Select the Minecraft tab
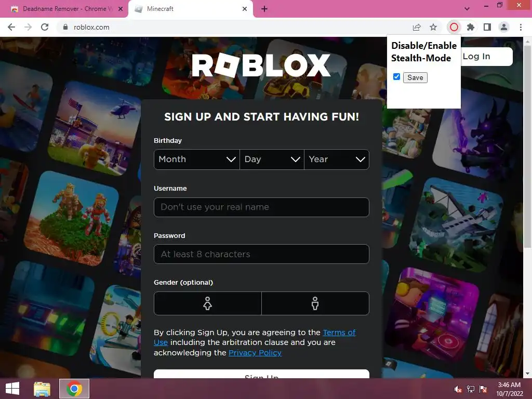Viewport: 532px width, 399px height. click(190, 9)
